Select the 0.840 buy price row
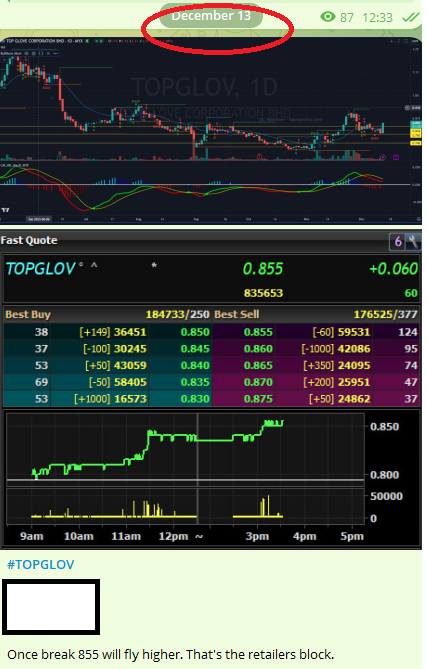The height and width of the screenshot is (669, 427). click(x=107, y=365)
